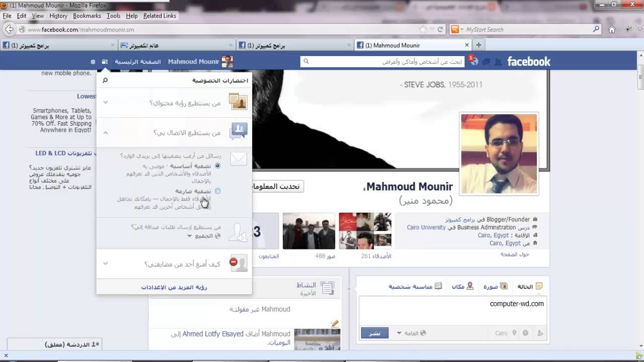The width and height of the screenshot is (644, 362).
Task: Open the File menu
Action: coord(7,16)
